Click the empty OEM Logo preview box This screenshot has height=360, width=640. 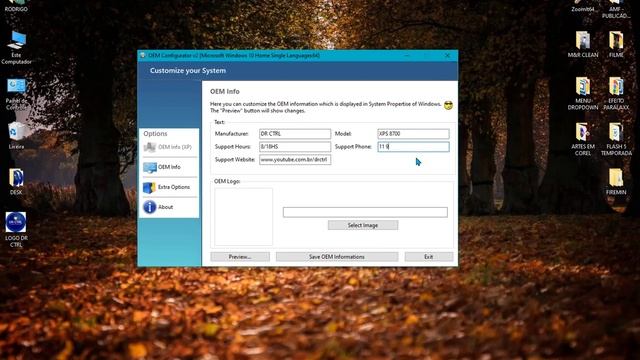[x=243, y=216]
